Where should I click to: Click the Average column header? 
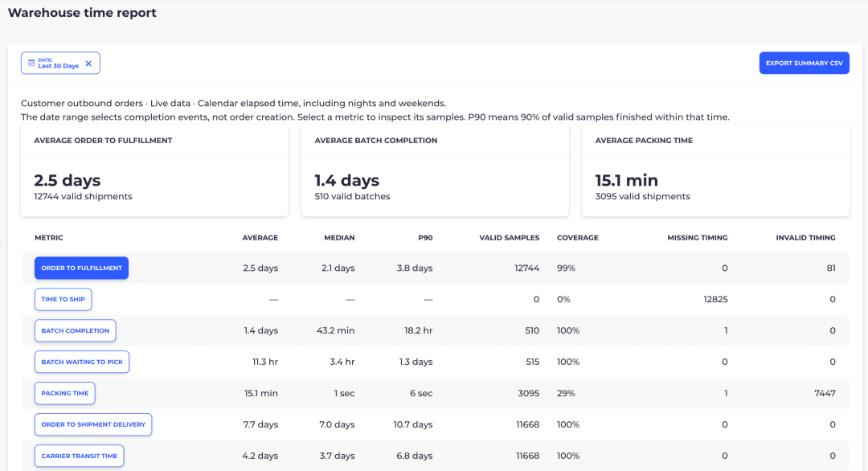click(260, 238)
